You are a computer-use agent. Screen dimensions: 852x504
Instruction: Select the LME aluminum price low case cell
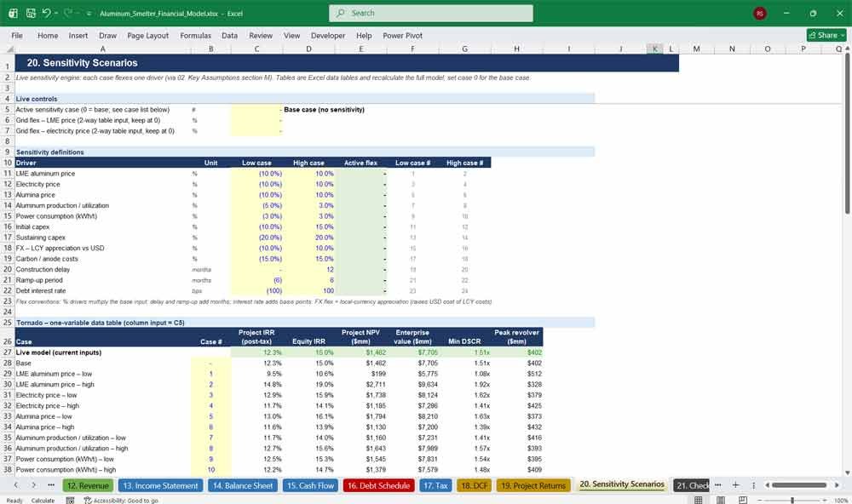tap(256, 174)
